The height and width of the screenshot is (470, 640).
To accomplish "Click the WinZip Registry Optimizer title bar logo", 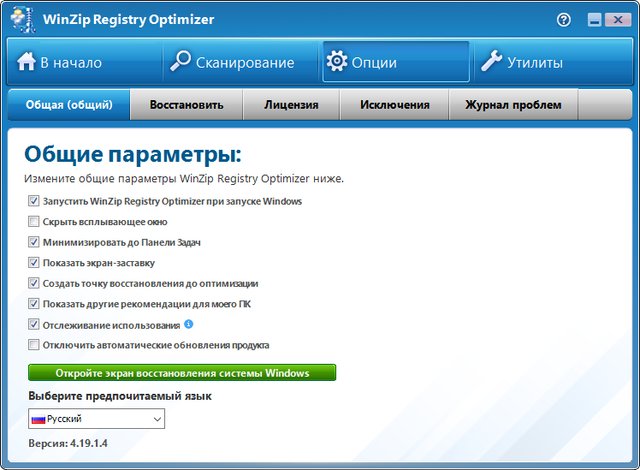I will [17, 18].
